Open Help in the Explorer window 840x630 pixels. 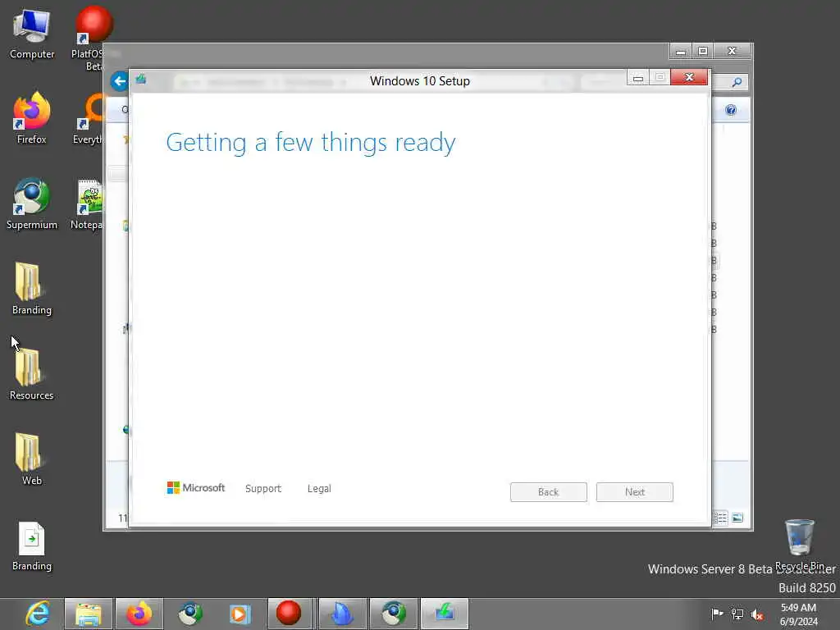(731, 111)
